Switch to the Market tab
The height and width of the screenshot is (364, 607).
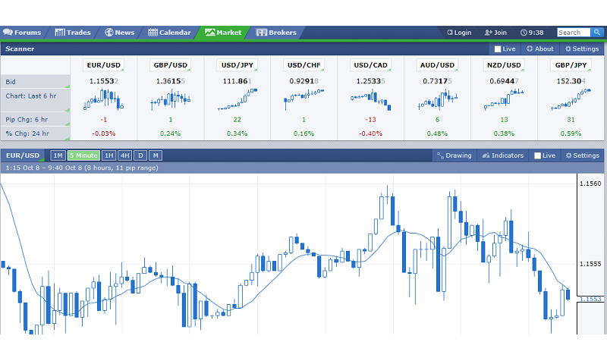[x=223, y=33]
